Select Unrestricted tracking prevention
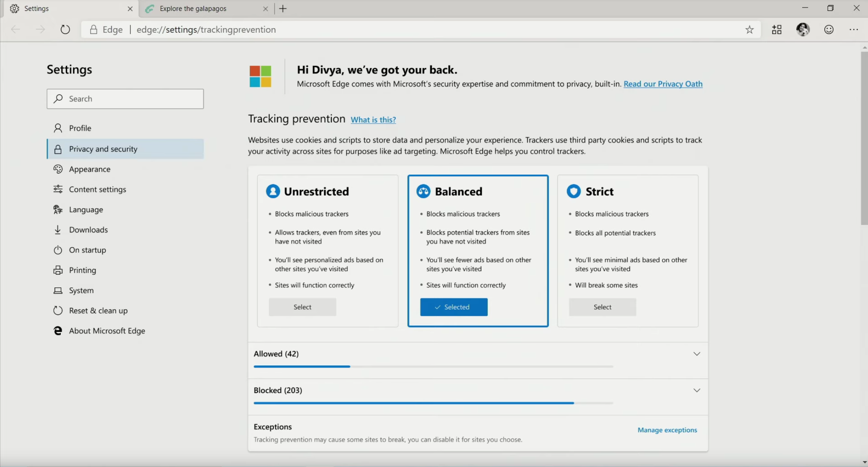 (302, 307)
